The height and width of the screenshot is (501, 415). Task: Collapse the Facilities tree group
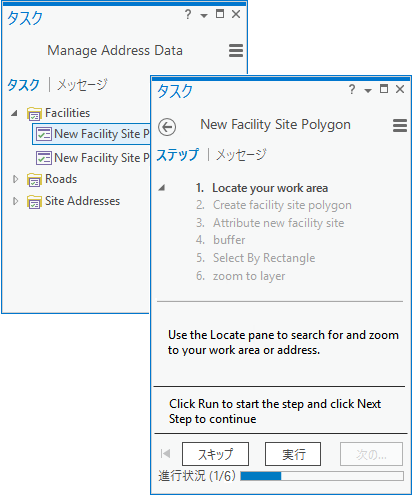coord(14,113)
